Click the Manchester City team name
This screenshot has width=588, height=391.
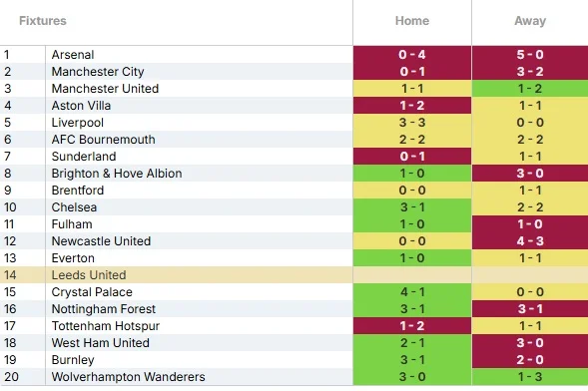pos(98,72)
